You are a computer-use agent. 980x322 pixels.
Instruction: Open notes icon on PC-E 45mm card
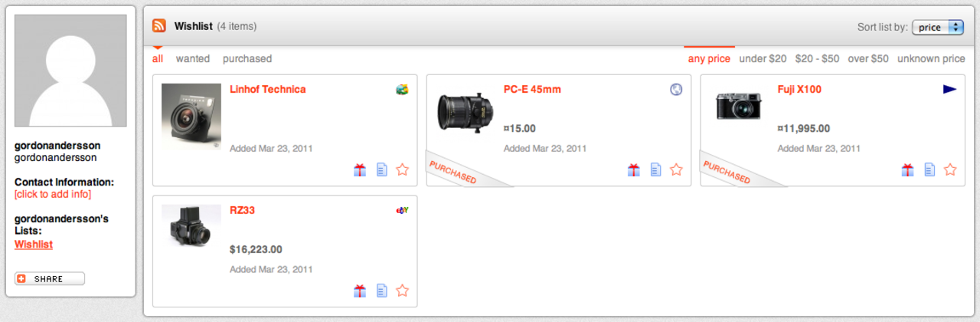tap(655, 170)
